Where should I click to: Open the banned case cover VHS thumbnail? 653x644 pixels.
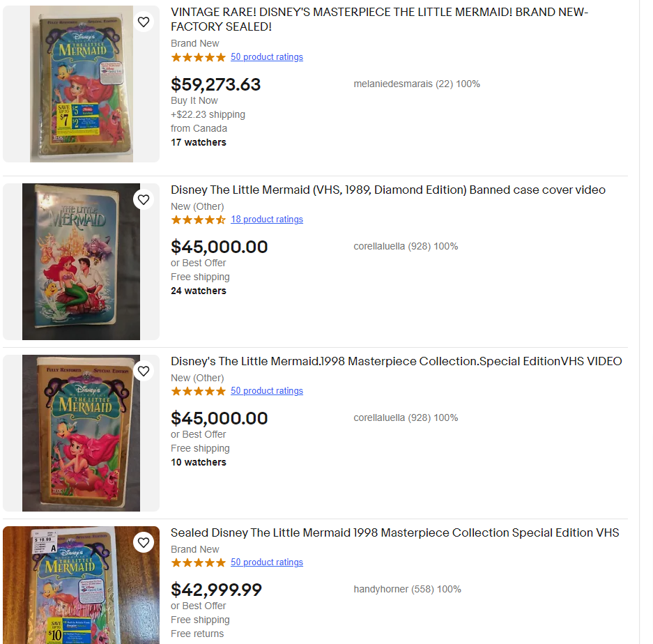82,261
